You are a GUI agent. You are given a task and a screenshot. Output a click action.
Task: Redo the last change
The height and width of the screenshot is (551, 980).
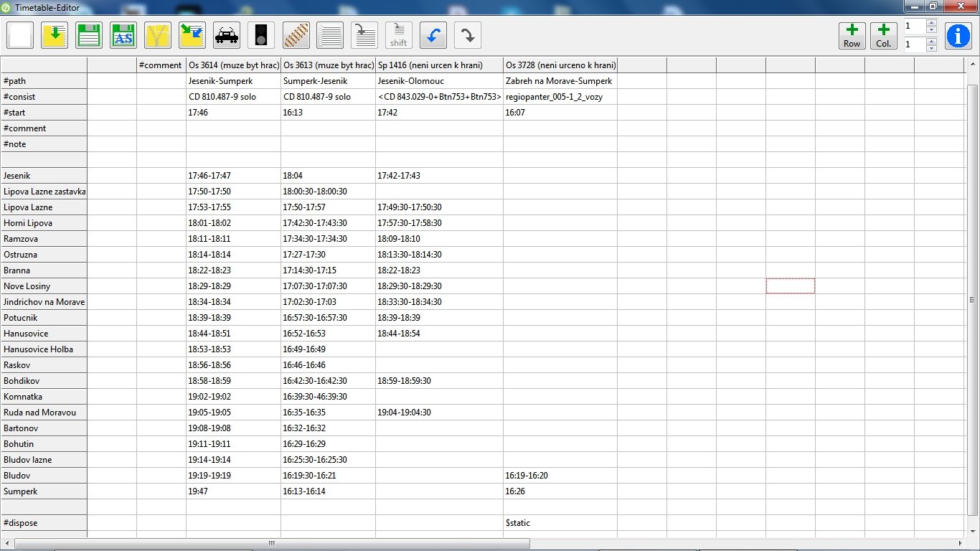click(x=466, y=34)
